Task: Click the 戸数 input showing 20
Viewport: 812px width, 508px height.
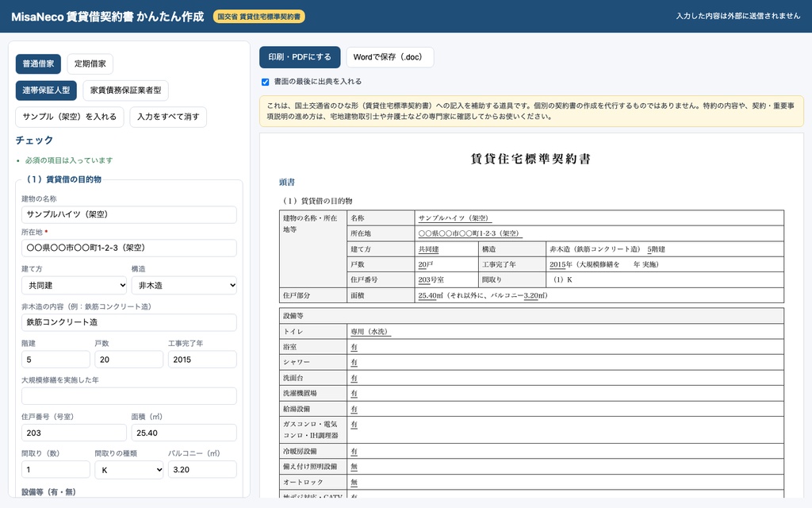Action: point(129,360)
